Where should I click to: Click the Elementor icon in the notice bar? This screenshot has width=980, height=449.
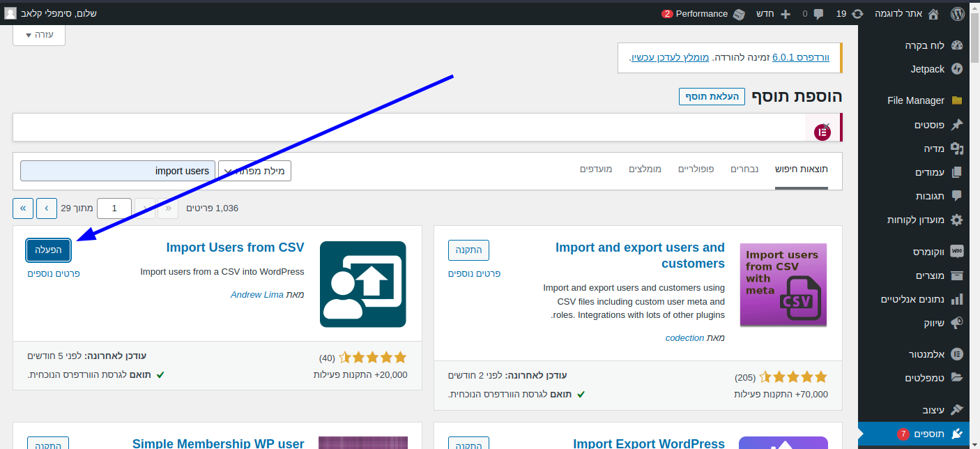click(822, 132)
